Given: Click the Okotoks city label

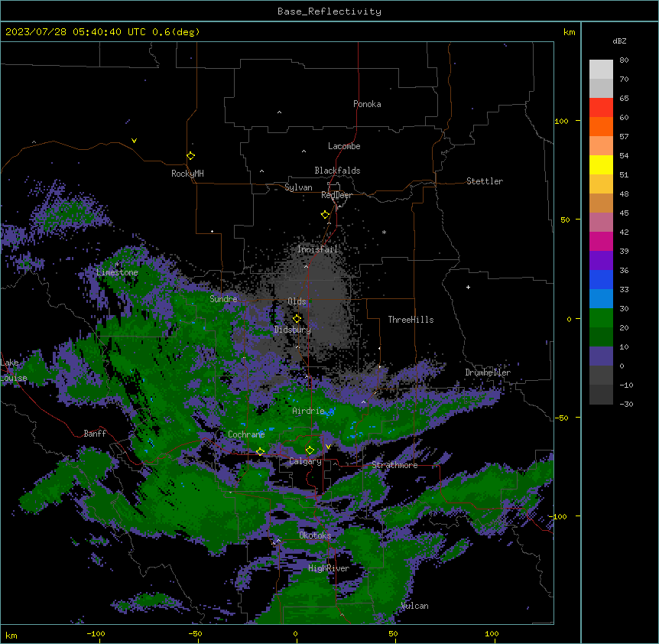Looking at the screenshot, I should [315, 535].
